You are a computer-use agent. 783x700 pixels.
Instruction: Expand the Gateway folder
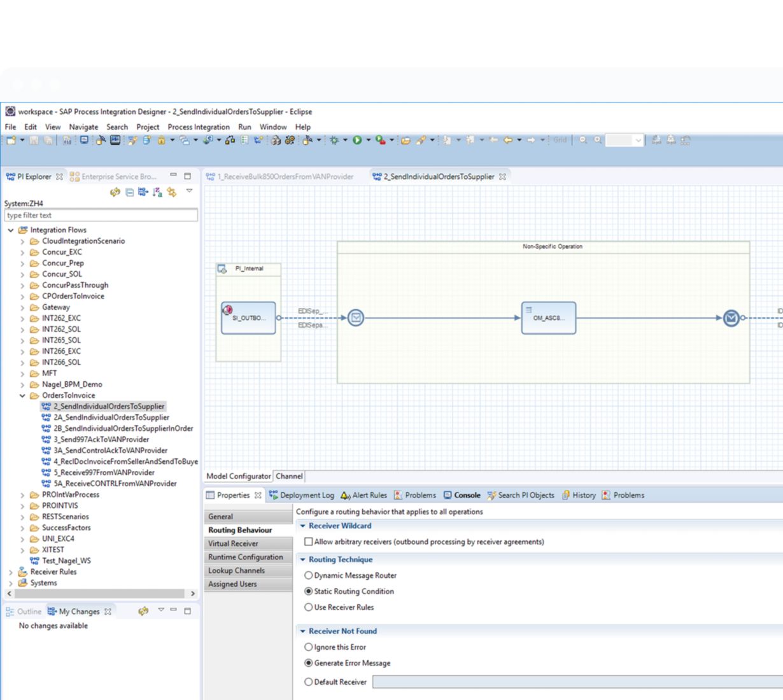click(x=22, y=307)
